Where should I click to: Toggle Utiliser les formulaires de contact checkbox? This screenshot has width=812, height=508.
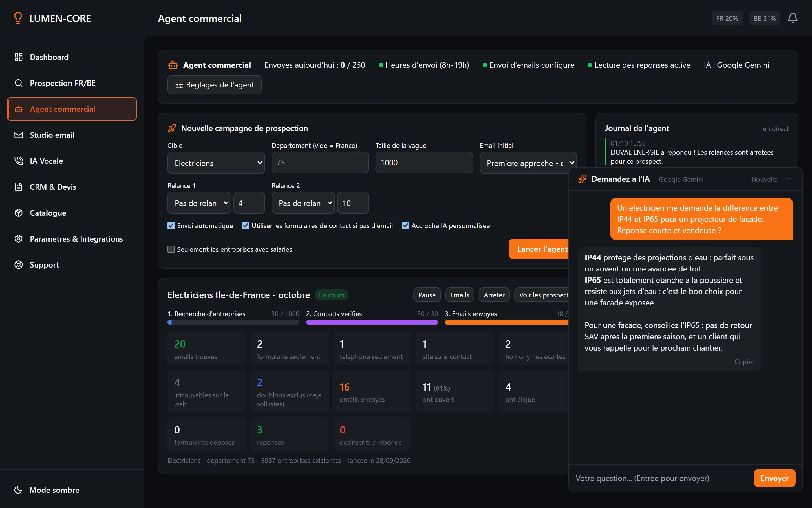(246, 225)
